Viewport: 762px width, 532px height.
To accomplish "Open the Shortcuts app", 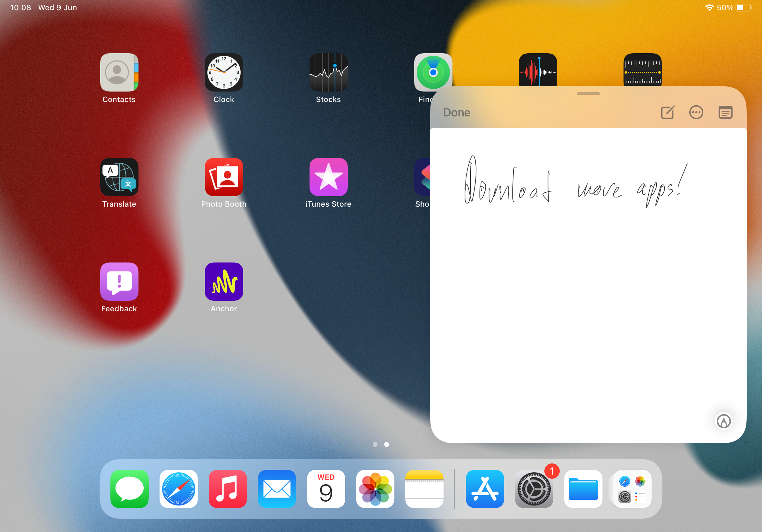I will click(422, 177).
